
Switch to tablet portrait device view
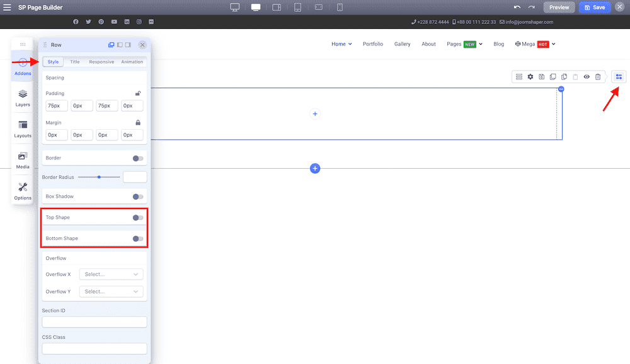click(x=298, y=7)
